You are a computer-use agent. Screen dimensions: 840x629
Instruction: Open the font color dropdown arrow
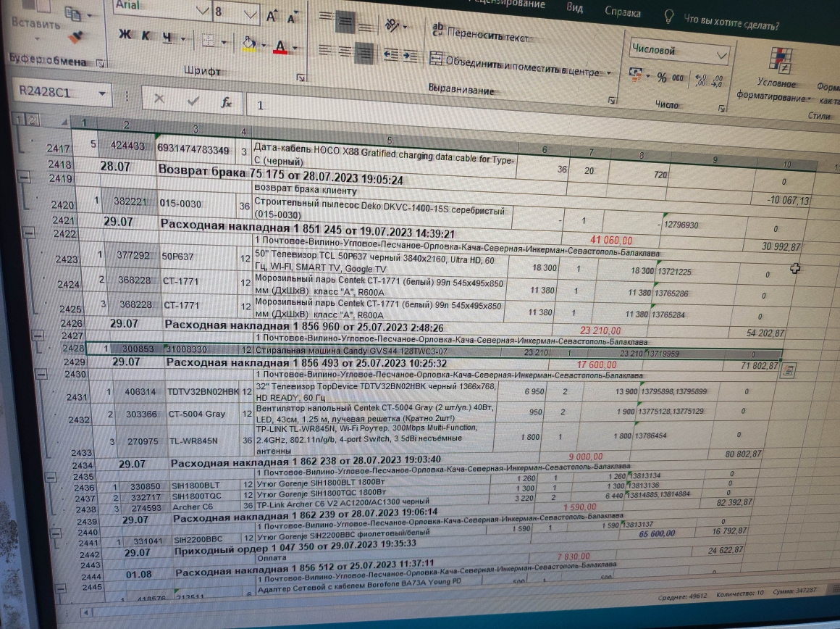click(x=295, y=48)
